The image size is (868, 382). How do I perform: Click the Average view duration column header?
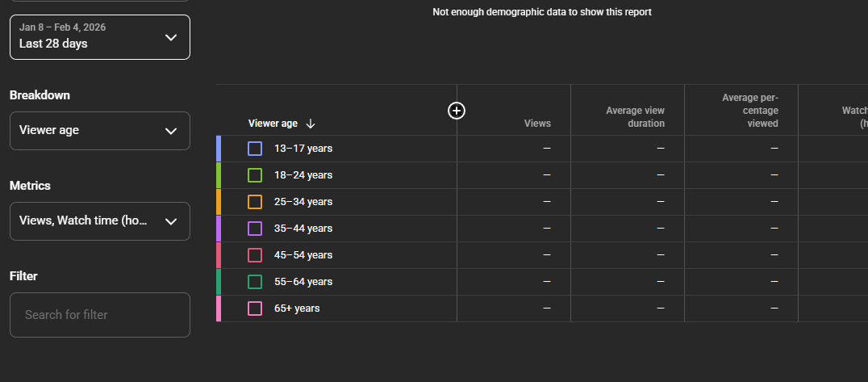[635, 117]
